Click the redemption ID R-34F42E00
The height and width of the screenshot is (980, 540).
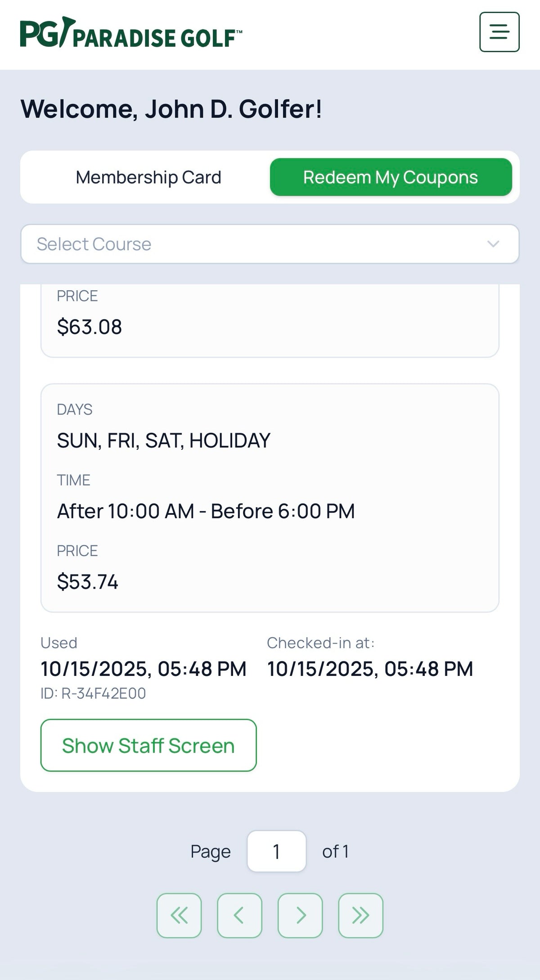(93, 693)
